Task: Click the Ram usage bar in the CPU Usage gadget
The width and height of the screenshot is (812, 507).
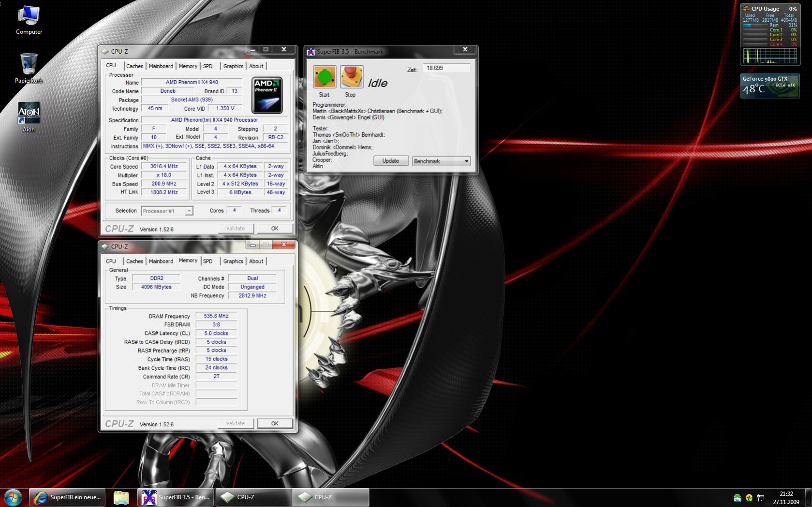Action: coord(754,25)
